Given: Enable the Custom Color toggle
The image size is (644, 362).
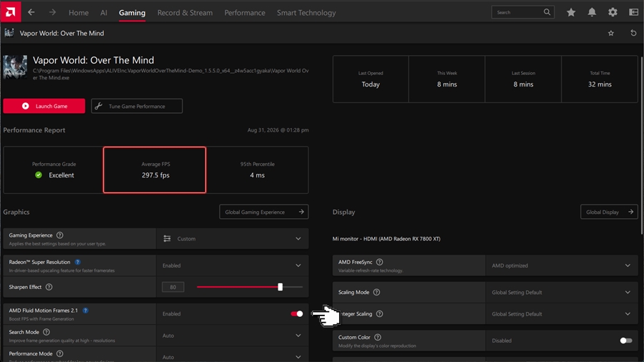Looking at the screenshot, I should point(626,341).
